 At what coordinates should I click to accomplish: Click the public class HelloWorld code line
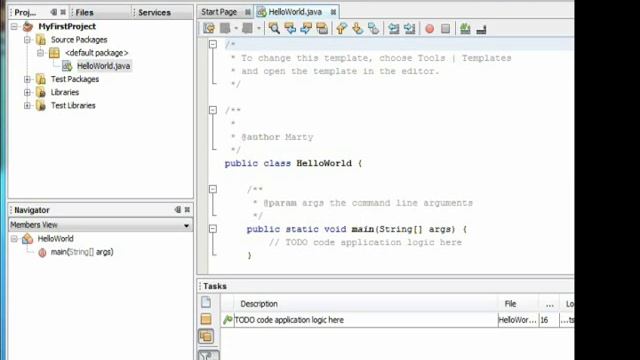(x=293, y=163)
